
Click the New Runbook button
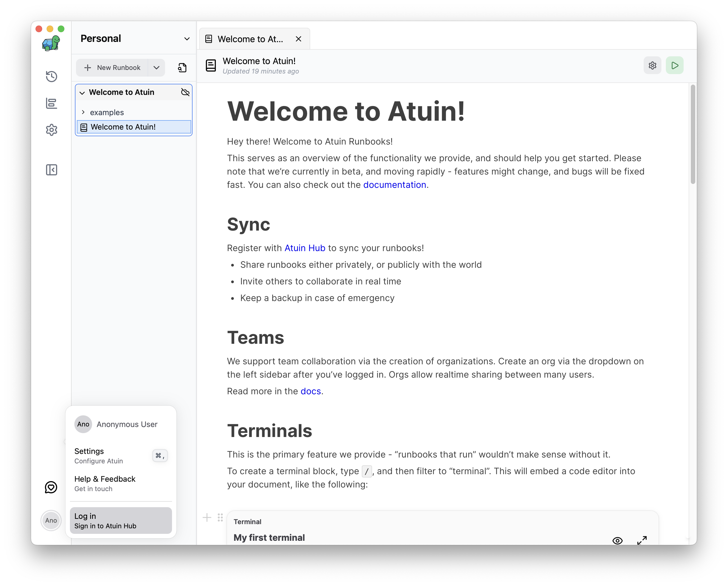(112, 67)
